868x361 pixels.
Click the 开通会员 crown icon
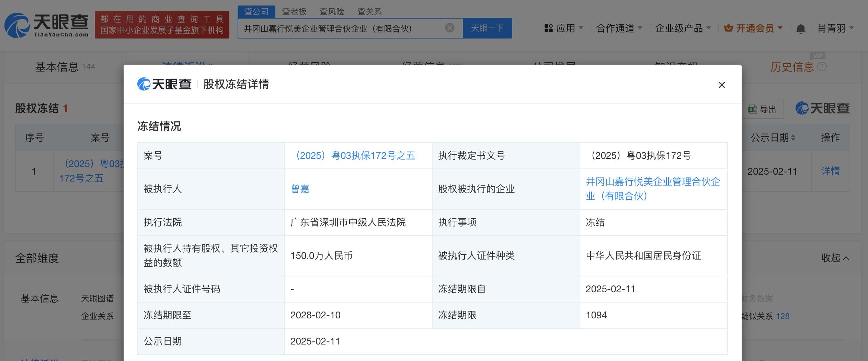[x=728, y=28]
